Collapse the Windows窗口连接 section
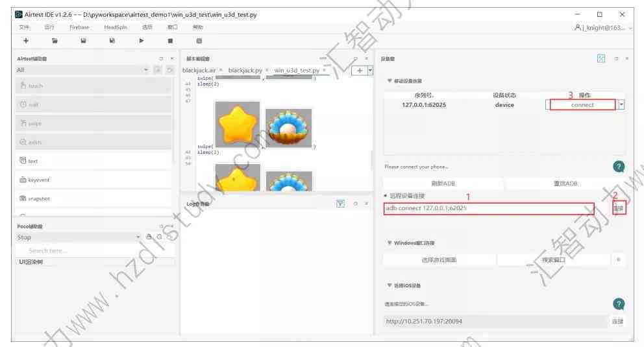The width and height of the screenshot is (644, 347). pos(390,243)
